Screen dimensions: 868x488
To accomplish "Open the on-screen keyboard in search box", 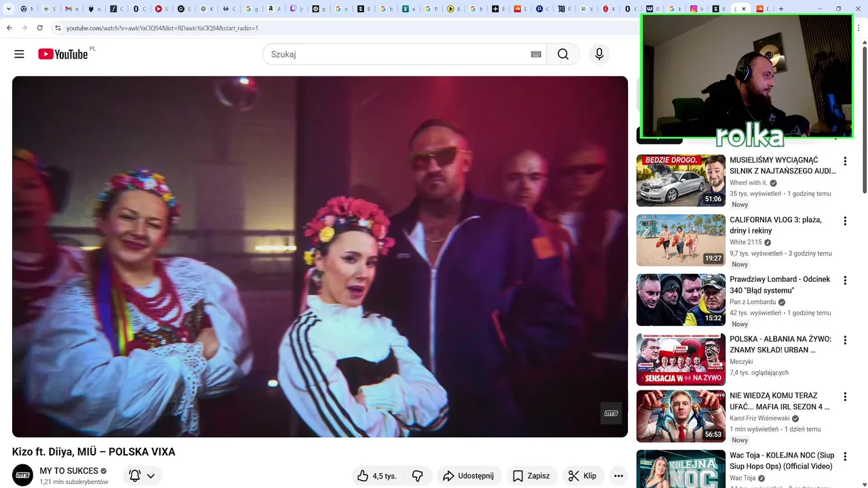I will coord(536,54).
